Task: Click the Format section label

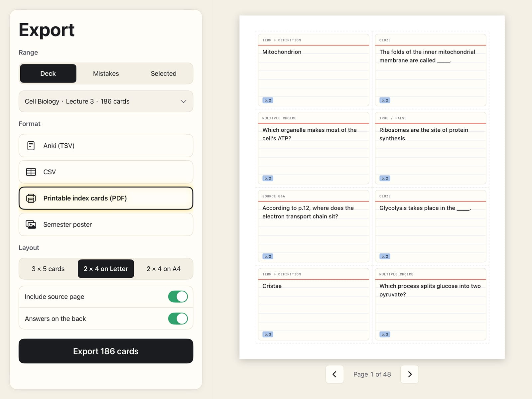Action: (x=30, y=124)
